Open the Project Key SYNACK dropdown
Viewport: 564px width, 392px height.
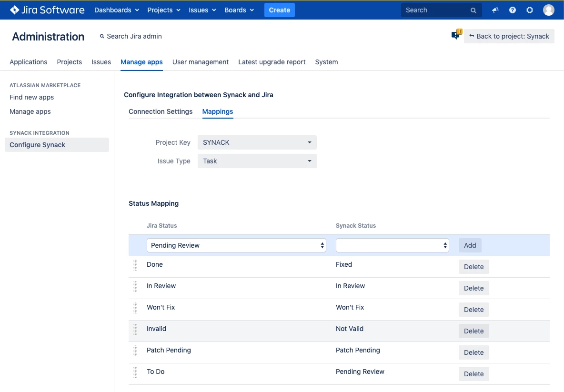(x=257, y=142)
